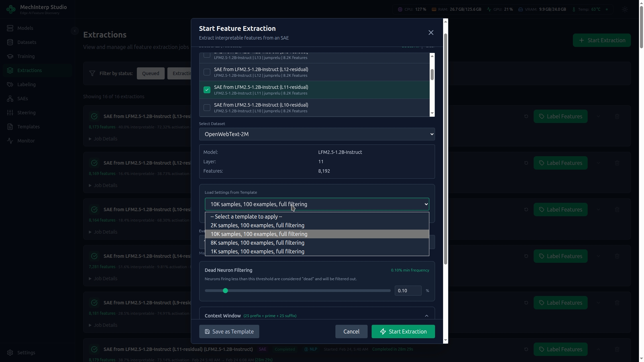The height and width of the screenshot is (362, 644).
Task: Click the Queued status filter
Action: click(x=151, y=73)
